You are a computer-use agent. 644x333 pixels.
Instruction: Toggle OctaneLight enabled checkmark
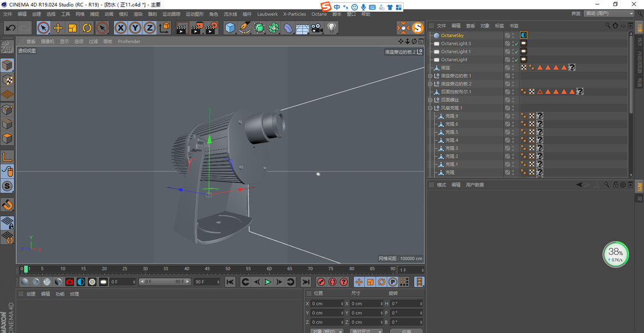click(516, 59)
